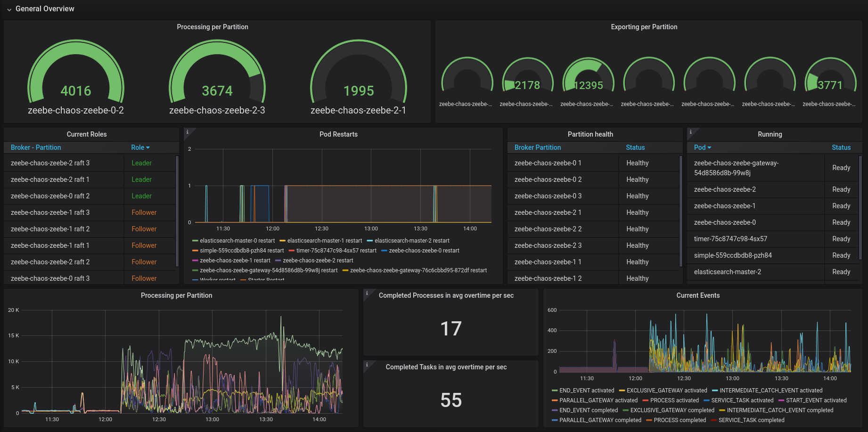Viewport: 868px width, 432px height.
Task: Toggle END_EVENT completed legend series
Action: [x=589, y=410]
